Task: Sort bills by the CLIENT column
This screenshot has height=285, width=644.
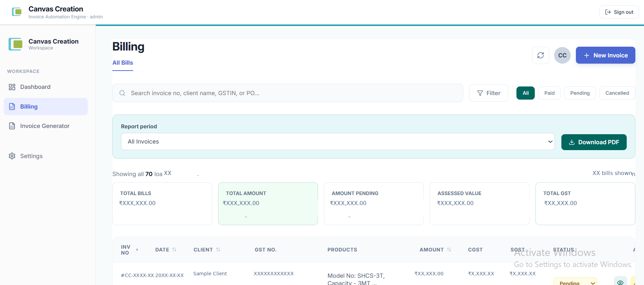Action: coord(207,250)
